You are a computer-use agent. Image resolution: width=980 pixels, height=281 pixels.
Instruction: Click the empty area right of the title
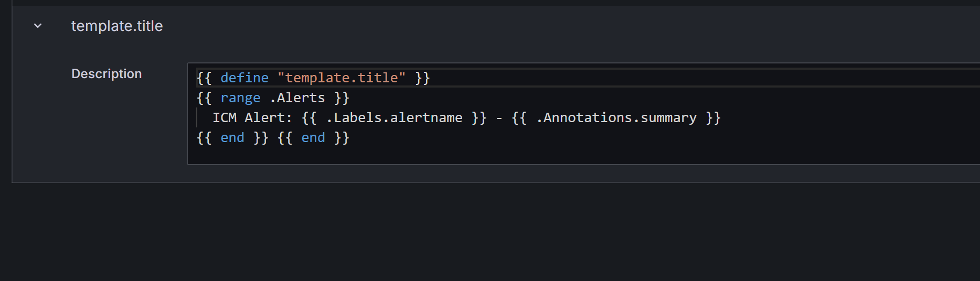click(525, 26)
